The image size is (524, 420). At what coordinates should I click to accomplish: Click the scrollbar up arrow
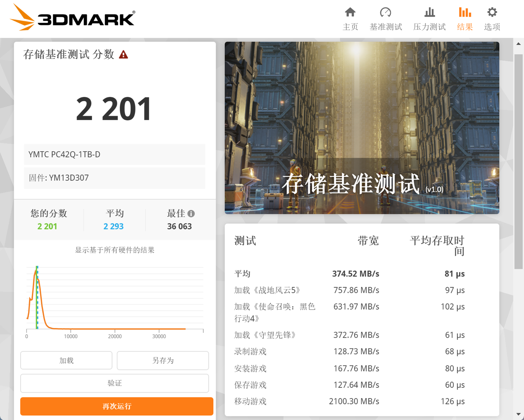click(519, 44)
